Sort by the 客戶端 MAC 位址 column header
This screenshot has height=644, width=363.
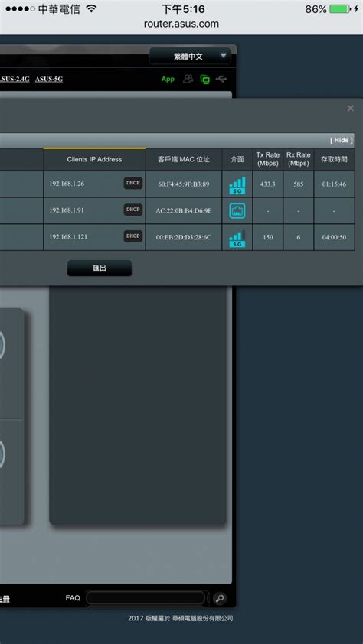[184, 159]
